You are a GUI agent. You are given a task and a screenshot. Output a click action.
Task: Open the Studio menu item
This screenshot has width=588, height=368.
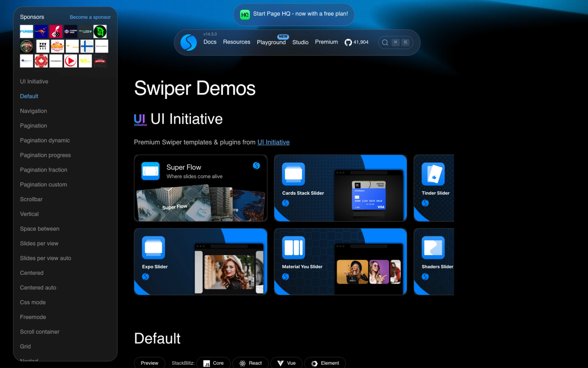(x=300, y=42)
